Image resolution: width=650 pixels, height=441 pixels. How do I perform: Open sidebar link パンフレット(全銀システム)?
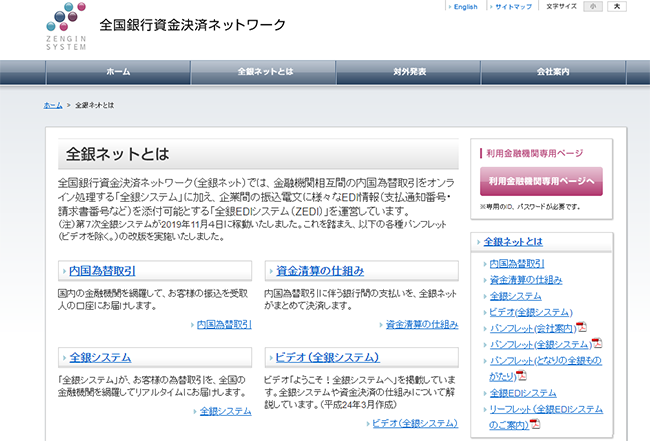541,344
